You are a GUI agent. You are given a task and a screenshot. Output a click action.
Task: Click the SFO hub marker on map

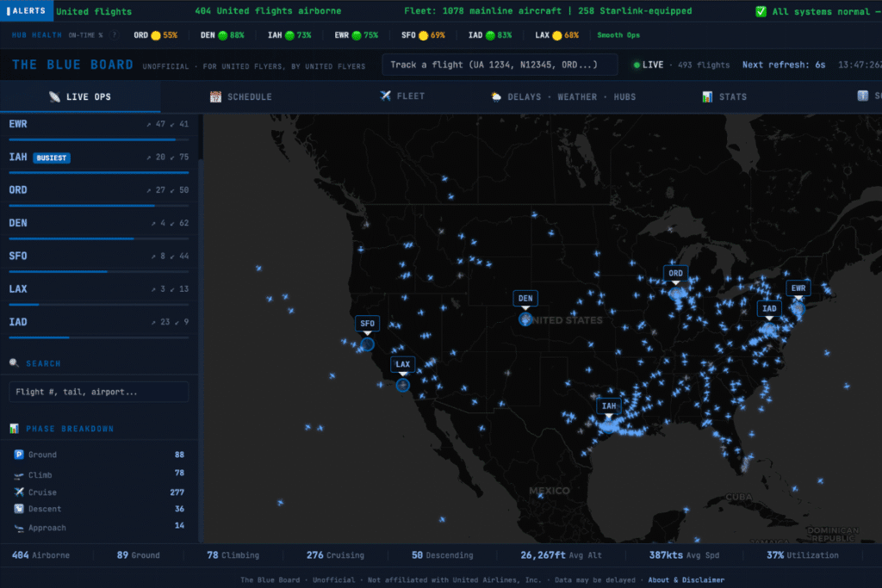point(368,325)
